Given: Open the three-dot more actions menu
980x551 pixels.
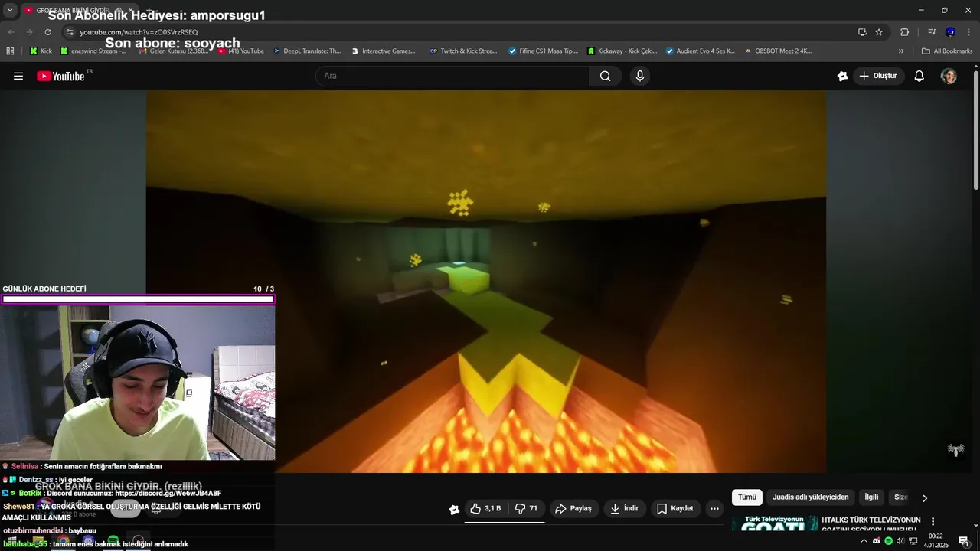Looking at the screenshot, I should click(714, 508).
